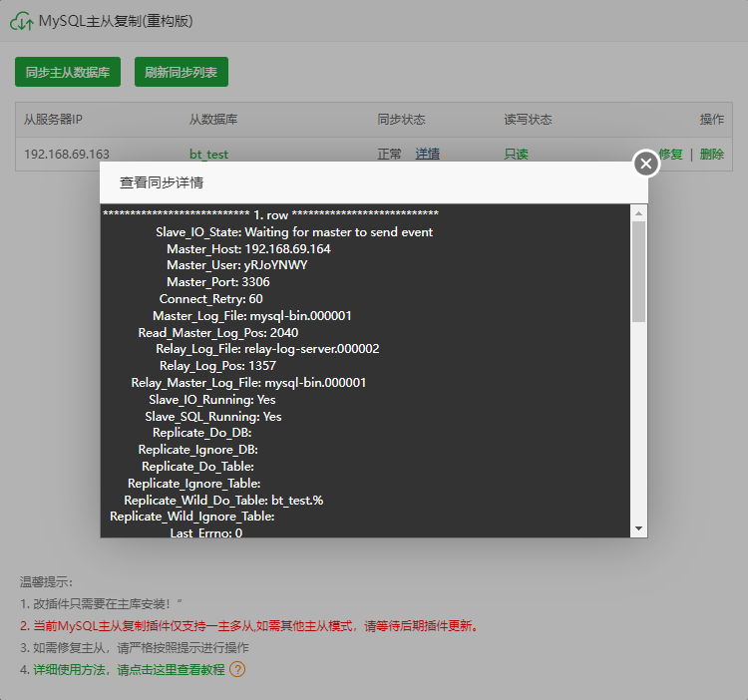Click the scrollbar thumb in details panel
This screenshot has height=700, width=748.
(x=638, y=271)
